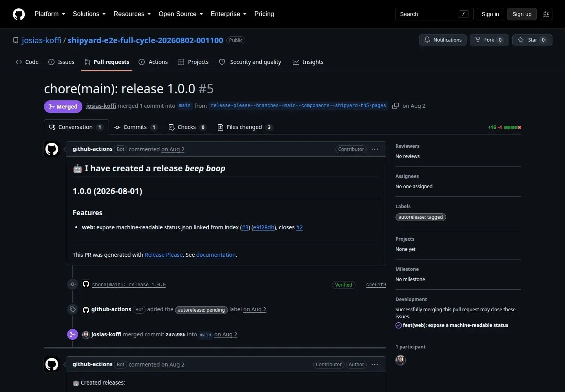
Task: Open the Insights tab
Action: [x=308, y=62]
